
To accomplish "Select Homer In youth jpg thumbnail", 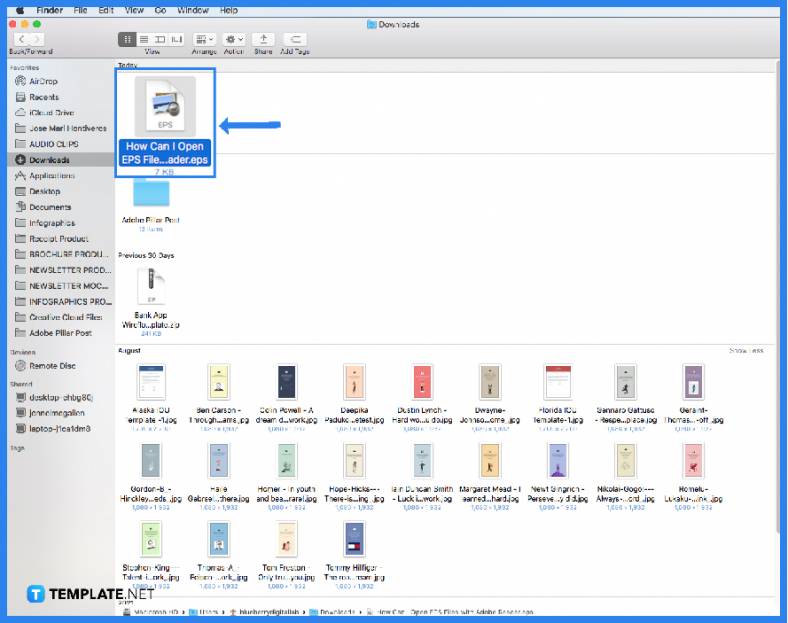I will 286,461.
